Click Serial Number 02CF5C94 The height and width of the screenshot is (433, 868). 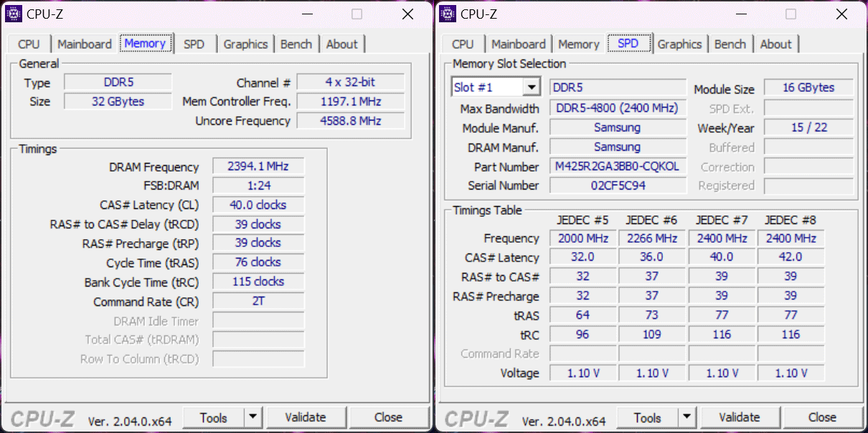coord(618,185)
